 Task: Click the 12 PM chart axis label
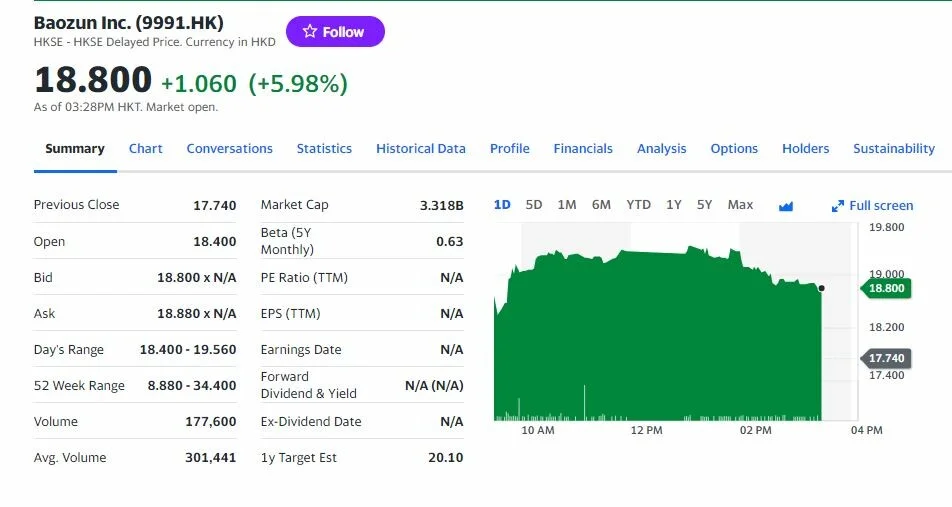(647, 430)
